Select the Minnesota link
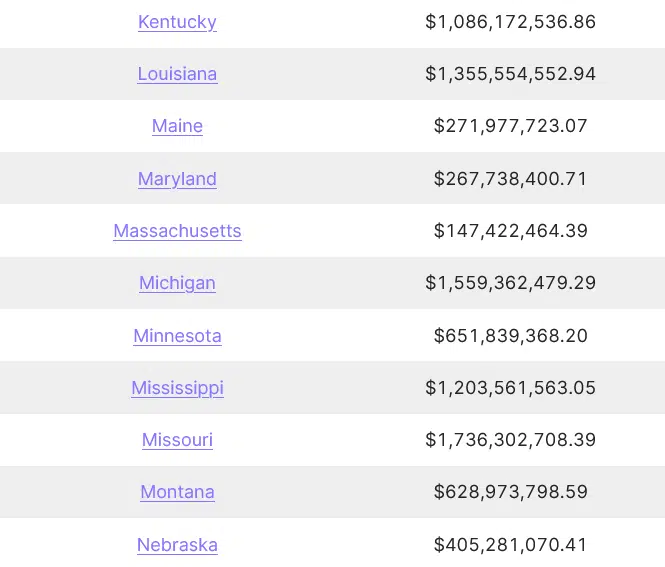Image resolution: width=665 pixels, height=567 pixels. (x=177, y=336)
